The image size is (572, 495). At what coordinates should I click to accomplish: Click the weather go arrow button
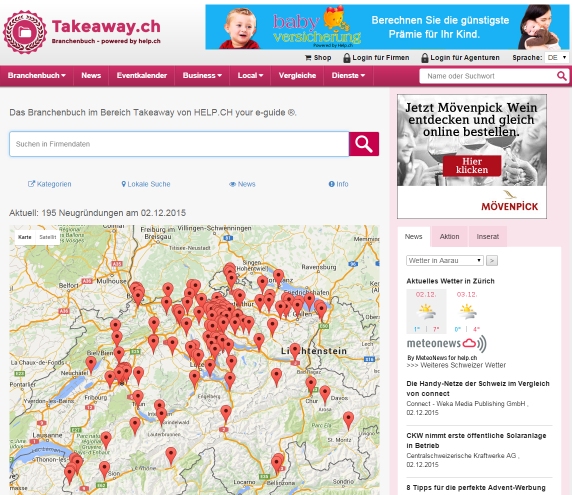click(x=492, y=260)
